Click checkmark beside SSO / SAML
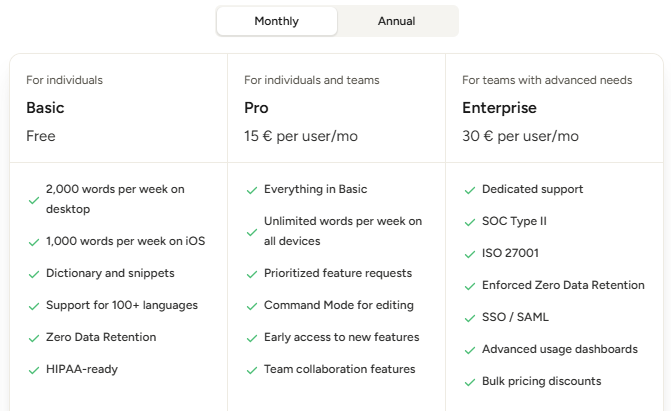This screenshot has width=671, height=411. [470, 318]
